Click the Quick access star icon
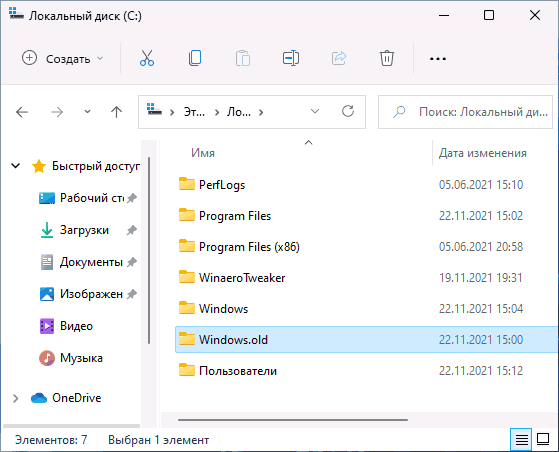Image resolution: width=559 pixels, height=452 pixels. (39, 166)
